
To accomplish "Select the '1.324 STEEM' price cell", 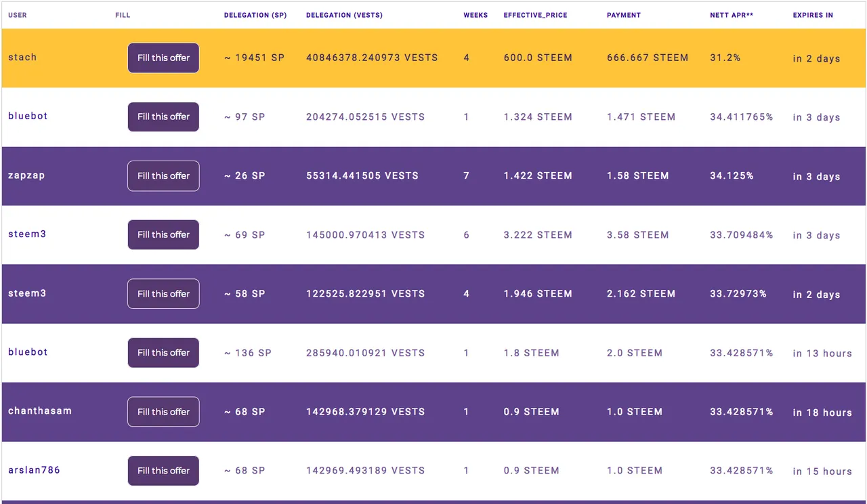I will point(538,117).
